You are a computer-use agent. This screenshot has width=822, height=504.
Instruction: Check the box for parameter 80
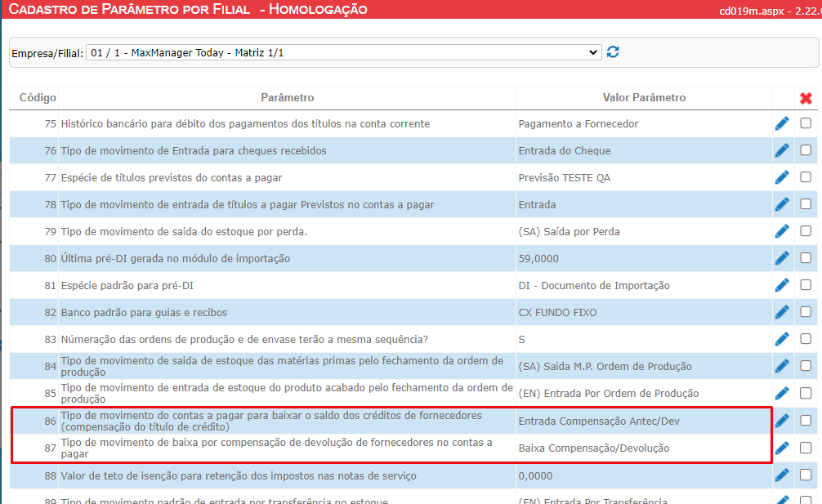point(806,258)
